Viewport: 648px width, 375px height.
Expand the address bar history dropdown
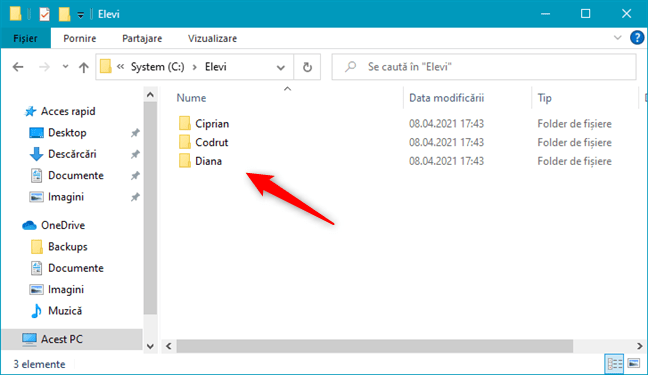[x=281, y=67]
